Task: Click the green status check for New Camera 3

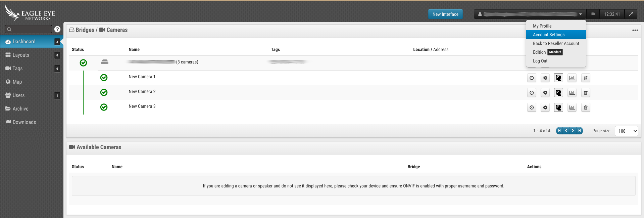Action: 104,107
